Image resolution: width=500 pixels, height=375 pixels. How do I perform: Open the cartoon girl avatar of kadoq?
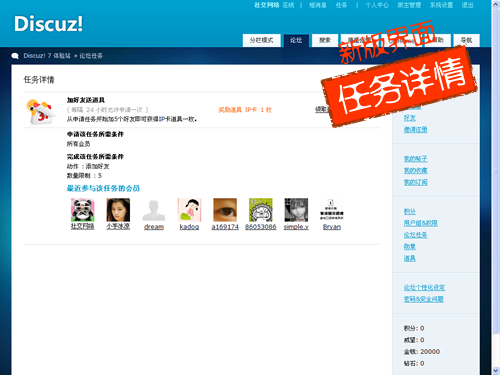[x=189, y=210]
